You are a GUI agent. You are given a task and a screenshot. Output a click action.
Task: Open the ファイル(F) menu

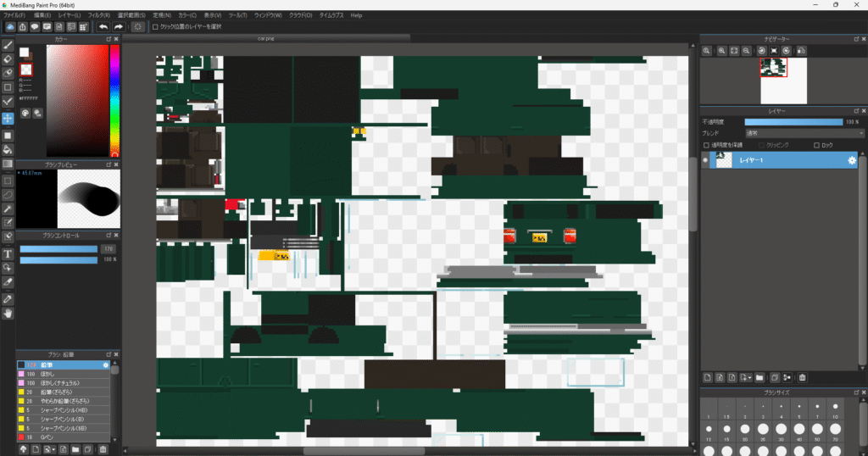click(x=14, y=15)
